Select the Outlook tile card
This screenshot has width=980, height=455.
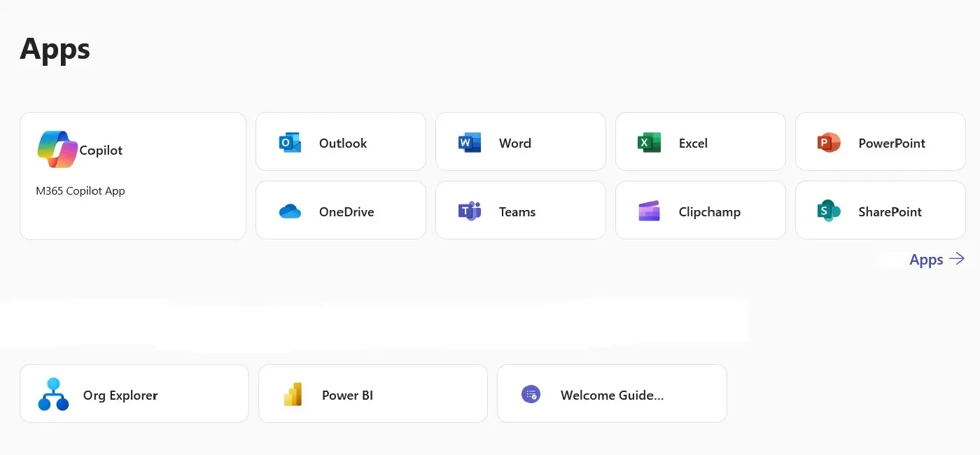(x=341, y=141)
